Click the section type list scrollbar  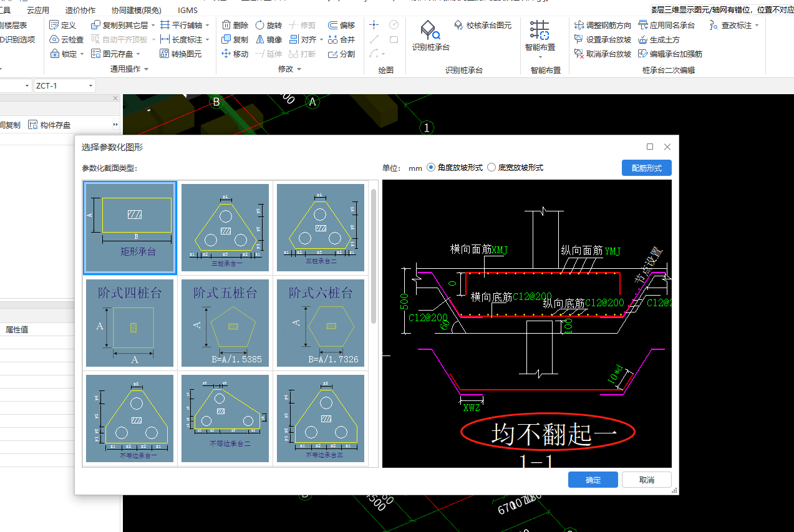click(374, 256)
